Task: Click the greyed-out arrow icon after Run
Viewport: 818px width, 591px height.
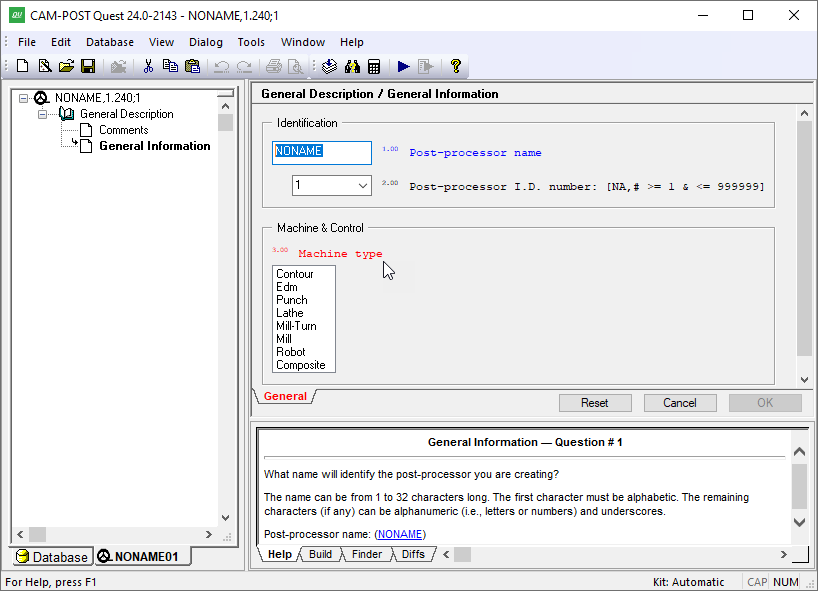Action: coord(426,66)
